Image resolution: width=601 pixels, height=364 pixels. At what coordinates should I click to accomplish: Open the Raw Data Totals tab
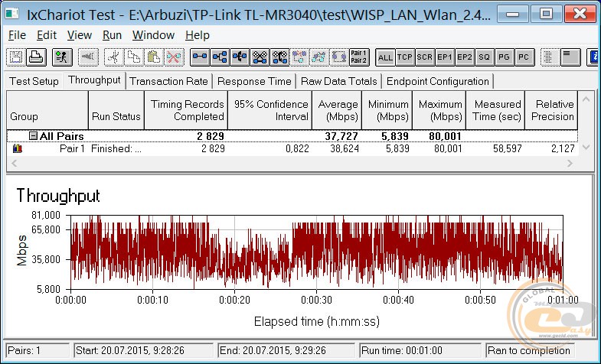(x=339, y=81)
